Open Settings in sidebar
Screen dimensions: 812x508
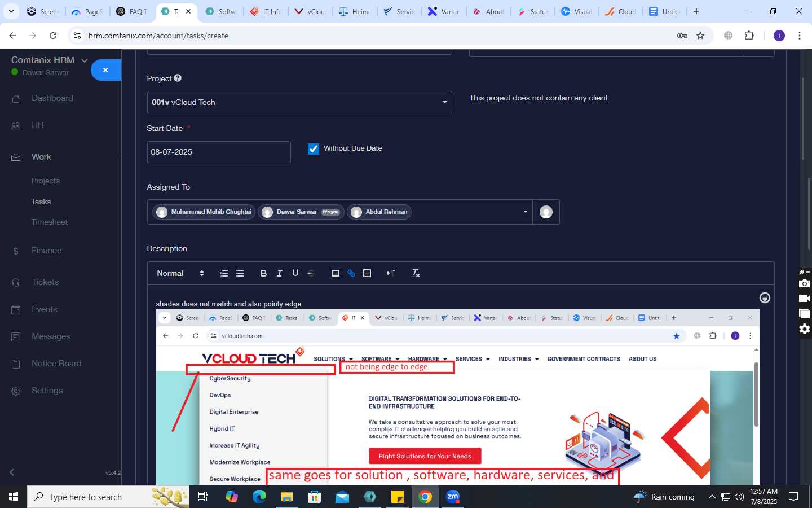47,391
